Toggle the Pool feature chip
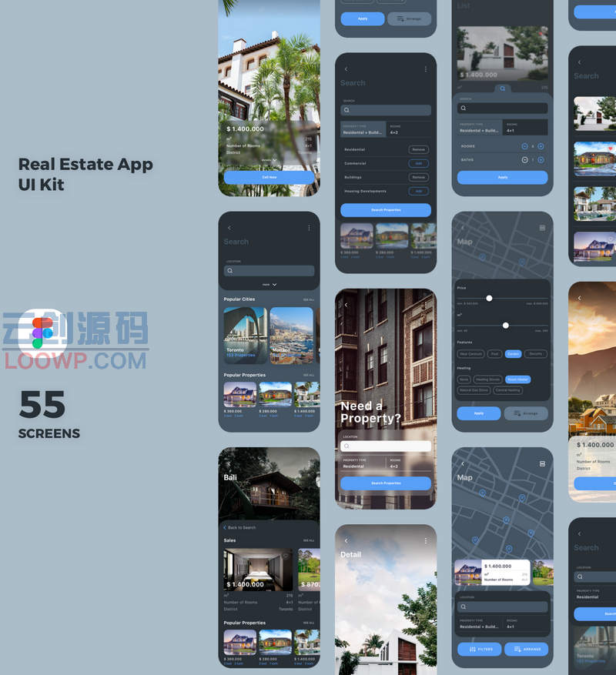This screenshot has height=675, width=616. coord(494,354)
